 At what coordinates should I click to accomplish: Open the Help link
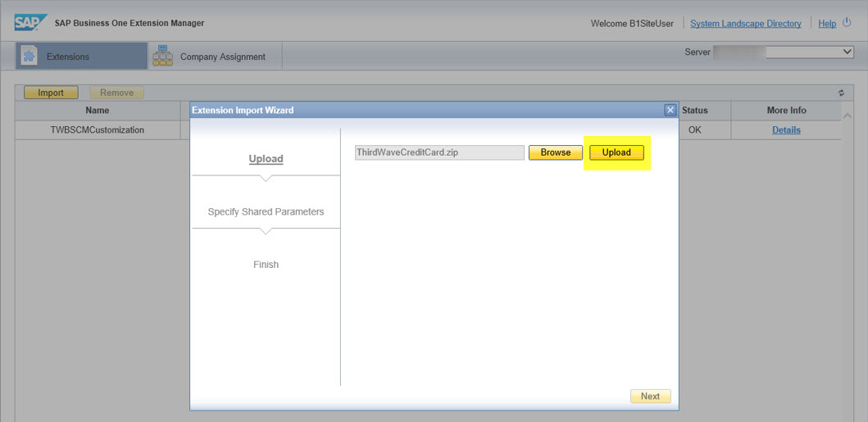827,23
